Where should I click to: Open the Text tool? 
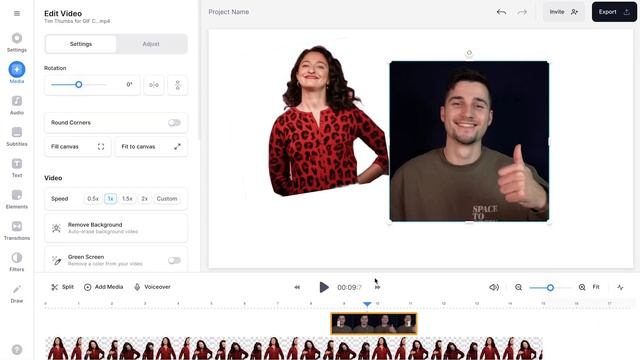[17, 168]
